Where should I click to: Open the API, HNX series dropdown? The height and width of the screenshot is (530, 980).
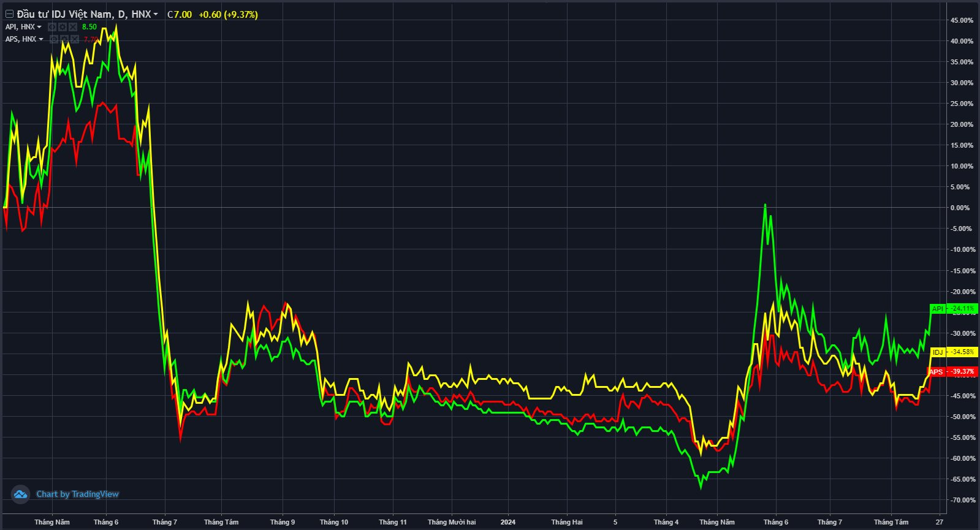pos(39,27)
